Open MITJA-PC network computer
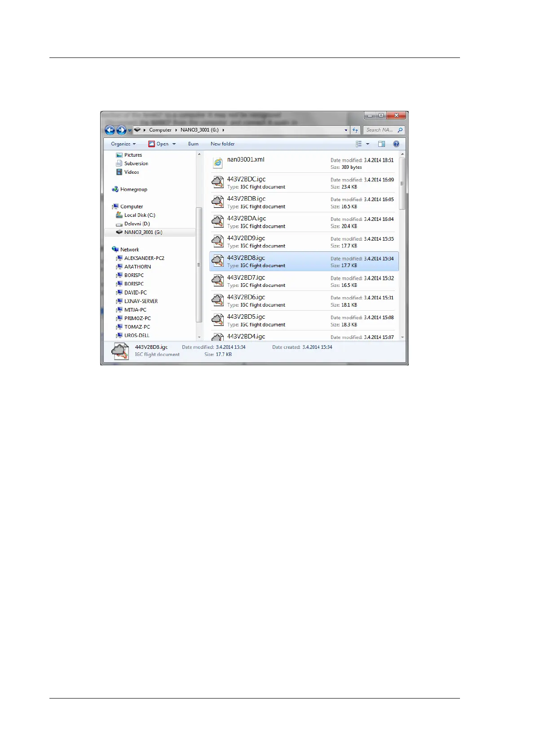535x756 pixels. point(135,310)
